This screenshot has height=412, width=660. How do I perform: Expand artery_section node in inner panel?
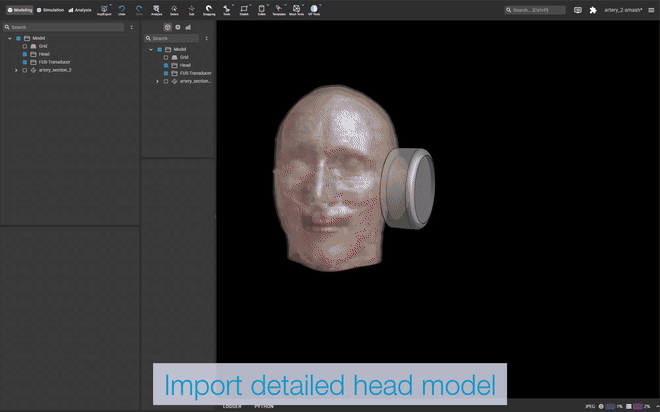click(x=157, y=81)
